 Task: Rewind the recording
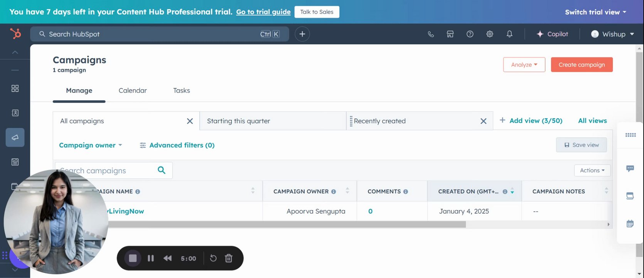pos(167,258)
